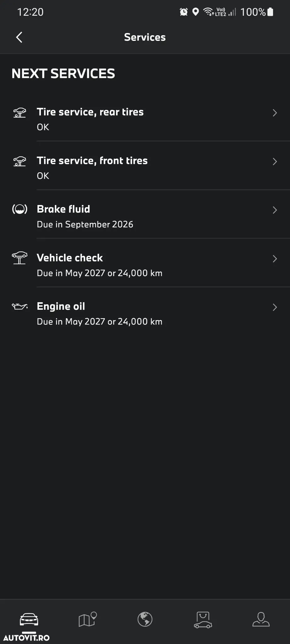This screenshot has width=290, height=644.
Task: Open Engine oil service details
Action: (x=145, y=312)
